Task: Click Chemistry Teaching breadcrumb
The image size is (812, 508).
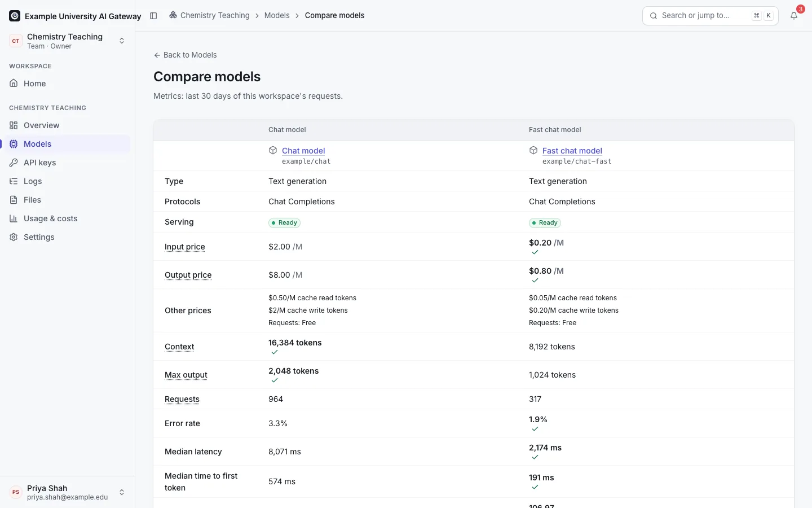Action: click(x=215, y=15)
